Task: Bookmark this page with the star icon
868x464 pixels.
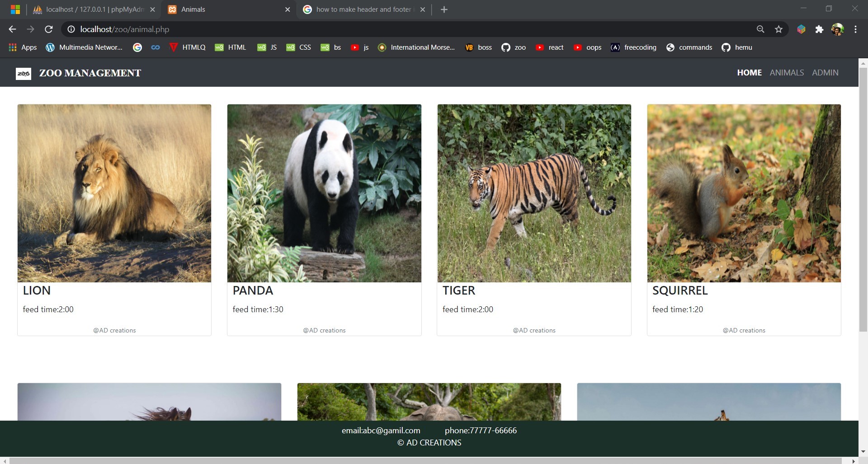Action: point(778,29)
